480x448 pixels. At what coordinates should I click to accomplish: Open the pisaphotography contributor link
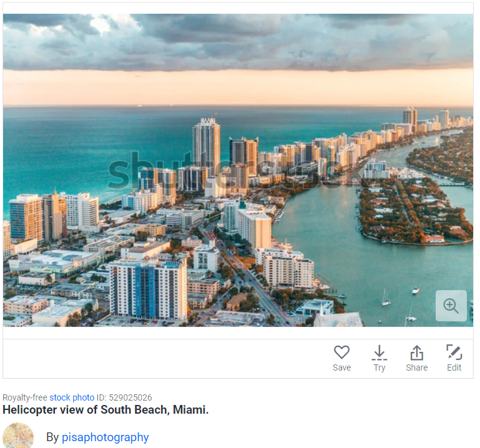[x=105, y=437]
